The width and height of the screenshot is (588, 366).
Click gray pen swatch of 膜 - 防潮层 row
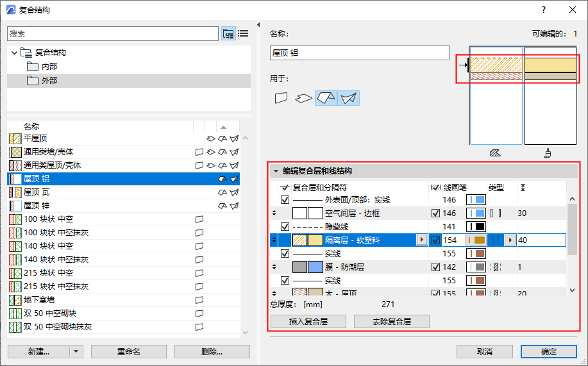[476, 267]
